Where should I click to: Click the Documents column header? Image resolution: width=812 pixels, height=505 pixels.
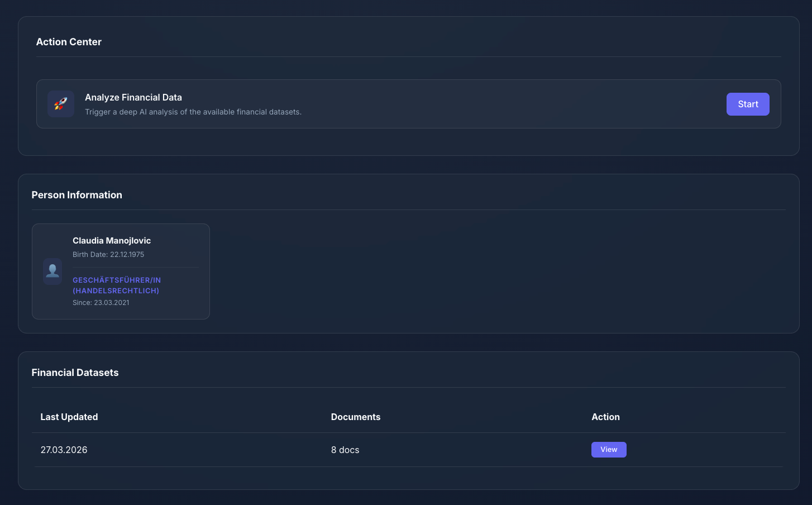(x=356, y=417)
